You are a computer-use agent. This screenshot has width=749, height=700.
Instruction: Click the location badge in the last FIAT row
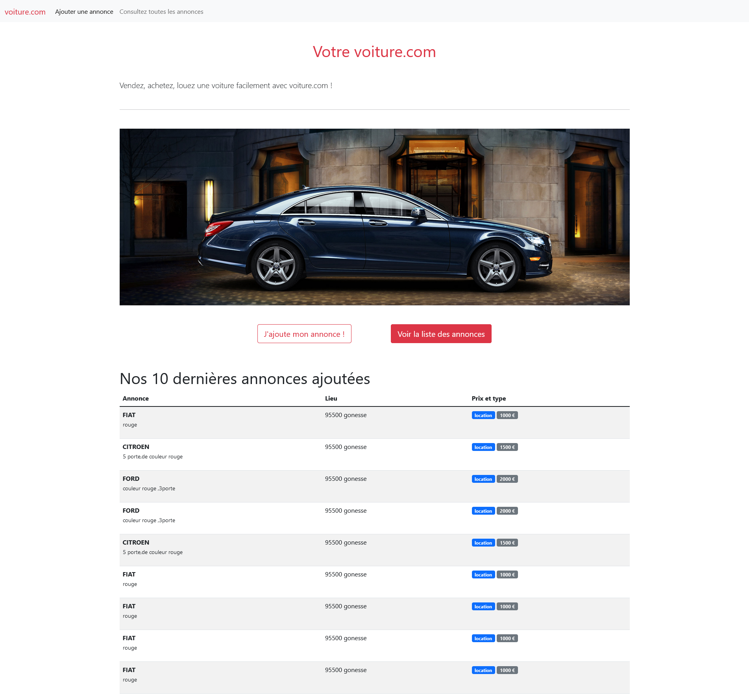tap(483, 670)
